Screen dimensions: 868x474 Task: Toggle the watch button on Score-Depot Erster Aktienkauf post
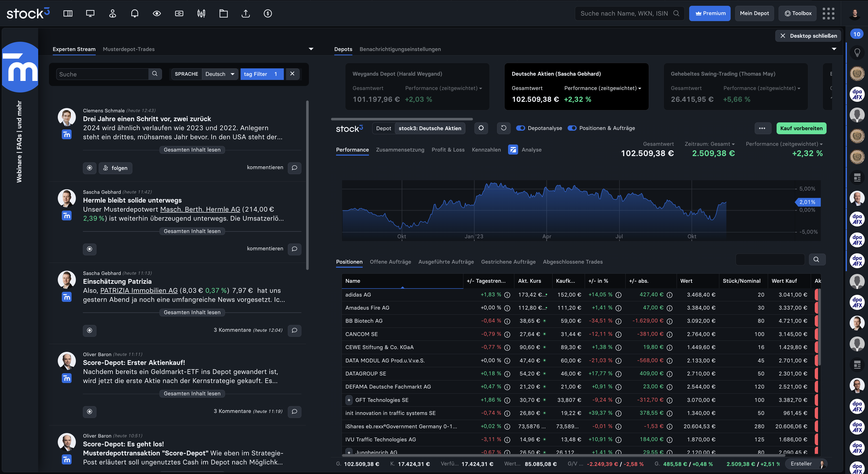point(90,412)
